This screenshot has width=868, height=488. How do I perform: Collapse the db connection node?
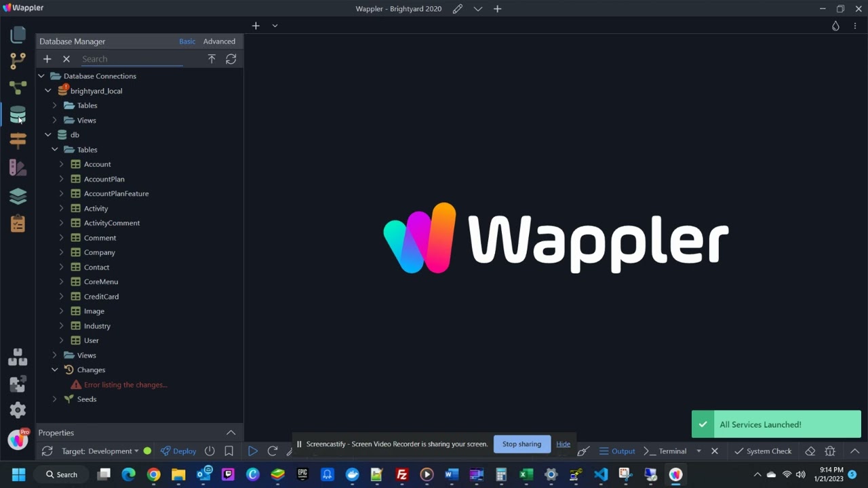(x=48, y=135)
